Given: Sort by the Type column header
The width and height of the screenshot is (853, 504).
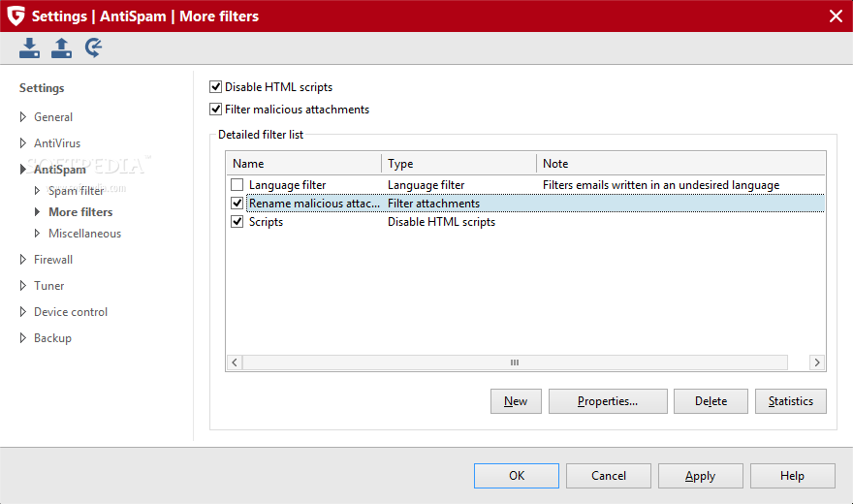Looking at the screenshot, I should [x=458, y=164].
